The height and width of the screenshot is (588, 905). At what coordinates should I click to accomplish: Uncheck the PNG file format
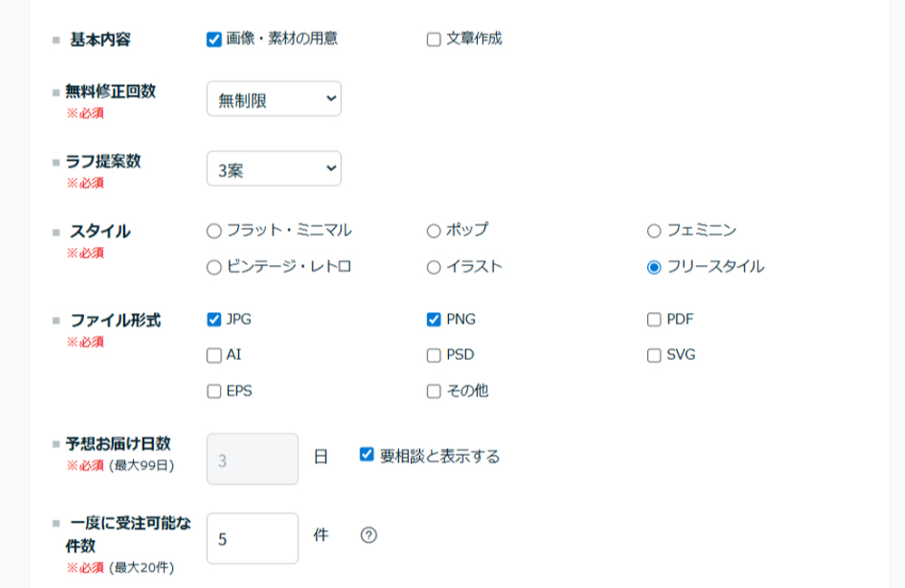pos(433,319)
